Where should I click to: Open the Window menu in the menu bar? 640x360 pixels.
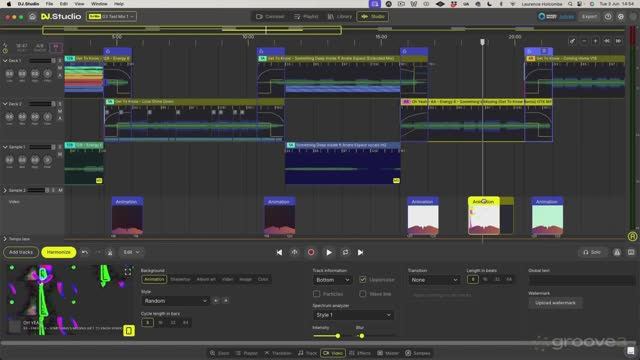pyautogui.click(x=99, y=4)
